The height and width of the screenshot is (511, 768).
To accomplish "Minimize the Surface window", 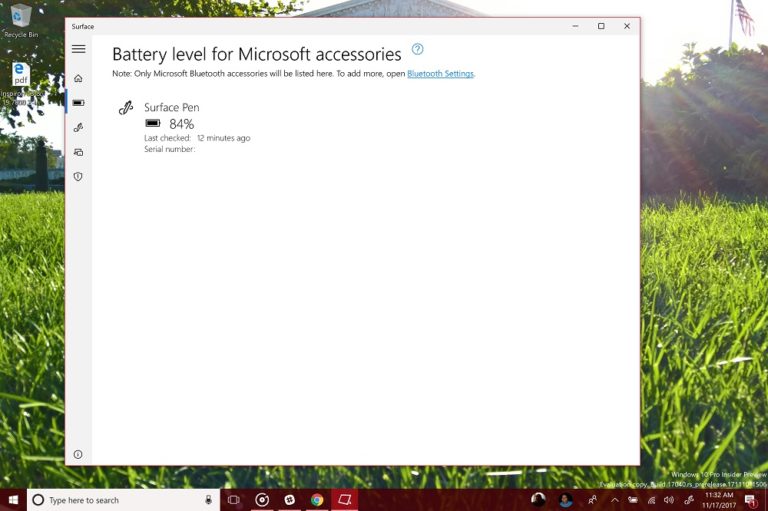I will pos(576,26).
